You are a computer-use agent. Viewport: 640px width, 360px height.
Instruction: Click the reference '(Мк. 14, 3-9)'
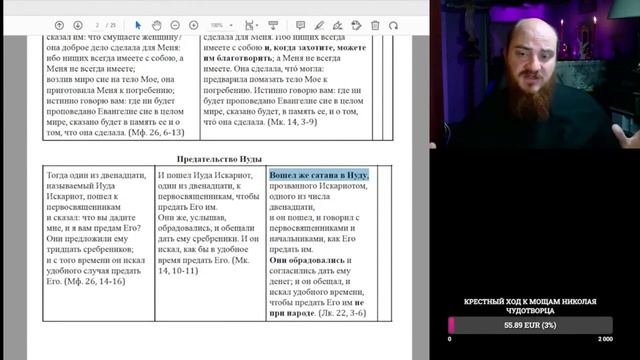[x=292, y=122]
